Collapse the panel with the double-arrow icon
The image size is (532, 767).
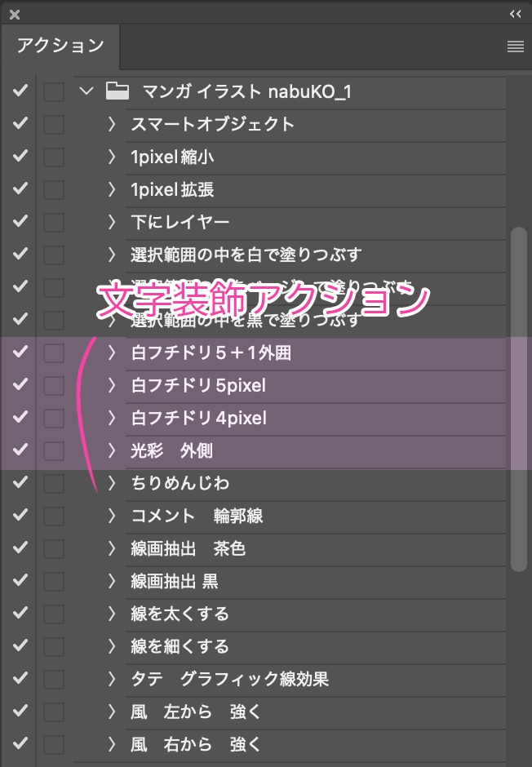[514, 13]
